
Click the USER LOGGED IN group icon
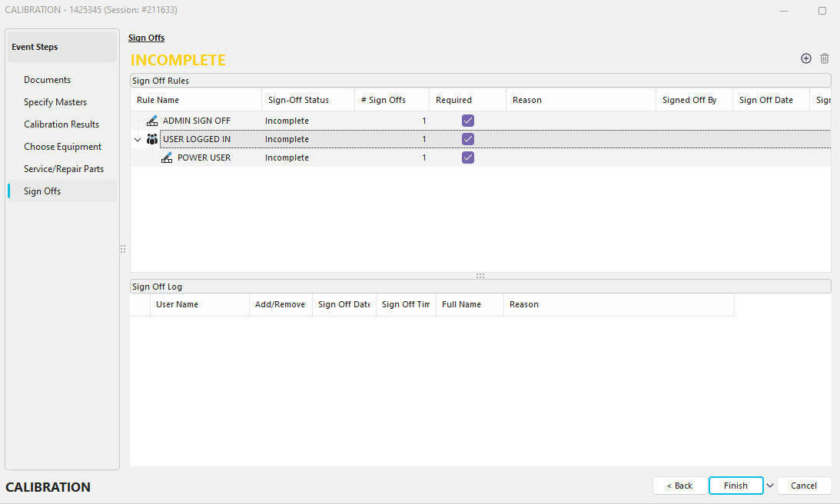152,139
